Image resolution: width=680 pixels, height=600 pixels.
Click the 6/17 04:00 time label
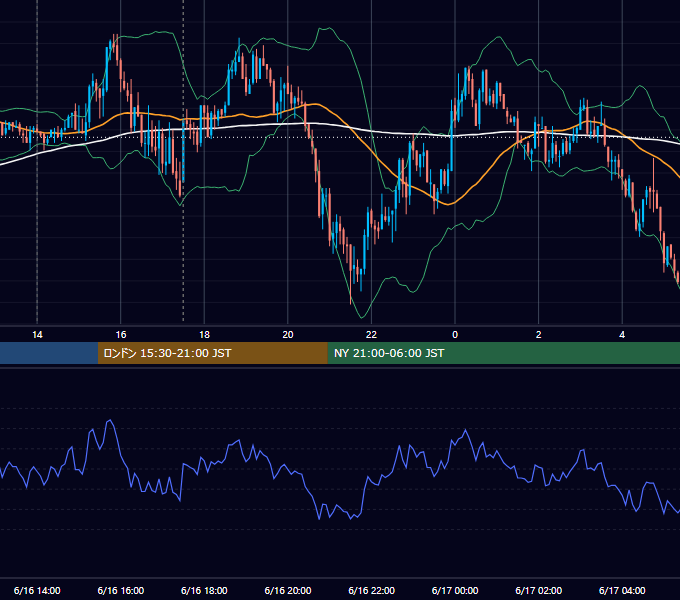pyautogui.click(x=622, y=590)
